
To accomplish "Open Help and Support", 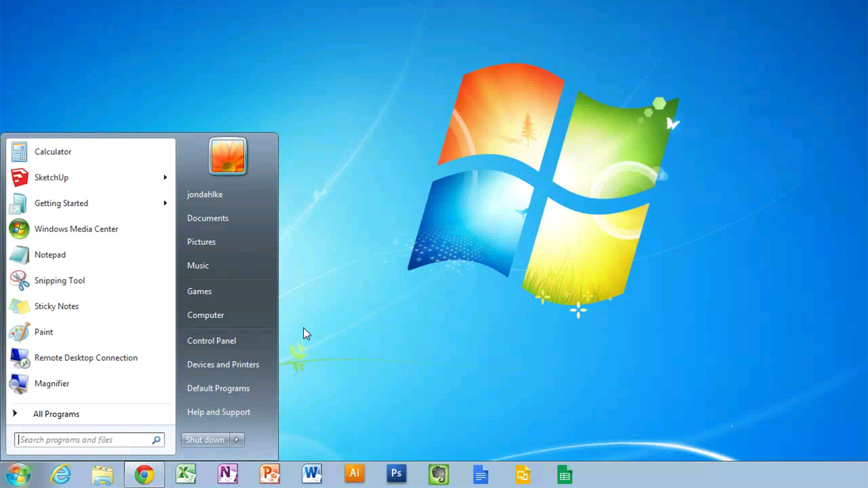I will click(218, 412).
